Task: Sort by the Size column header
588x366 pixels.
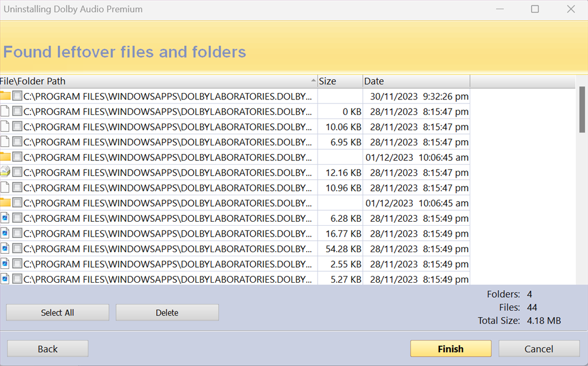Action: click(x=340, y=81)
